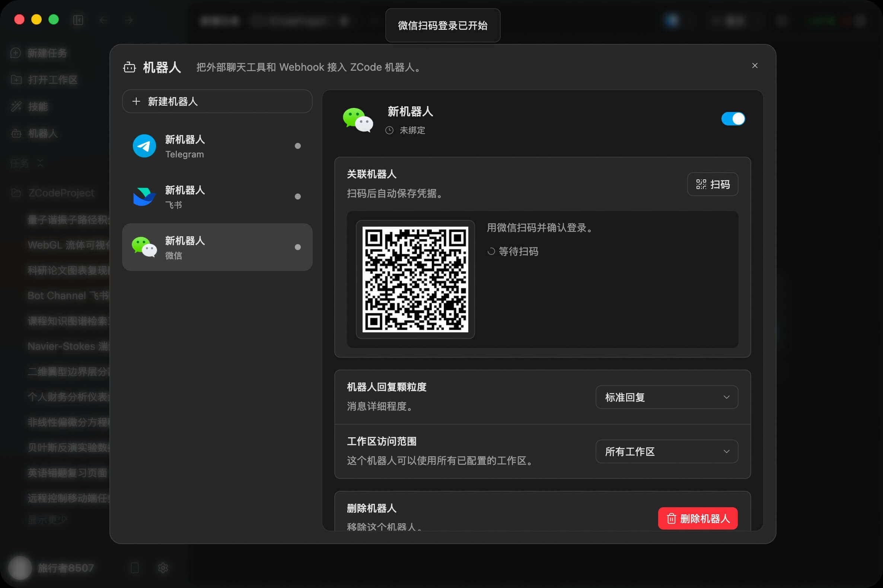Click the WeChat icon in the robot list
The height and width of the screenshot is (588, 883).
point(144,247)
